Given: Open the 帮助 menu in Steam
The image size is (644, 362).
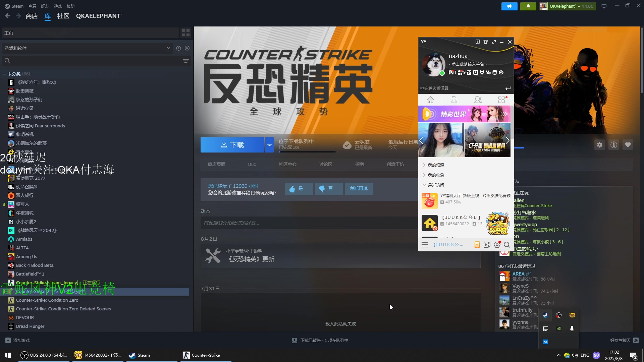Looking at the screenshot, I should [70, 6].
